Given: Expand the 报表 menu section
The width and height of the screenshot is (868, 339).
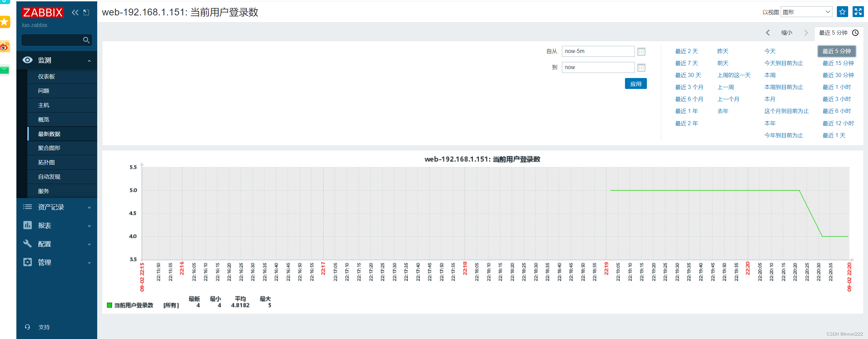Looking at the screenshot, I should [89, 226].
